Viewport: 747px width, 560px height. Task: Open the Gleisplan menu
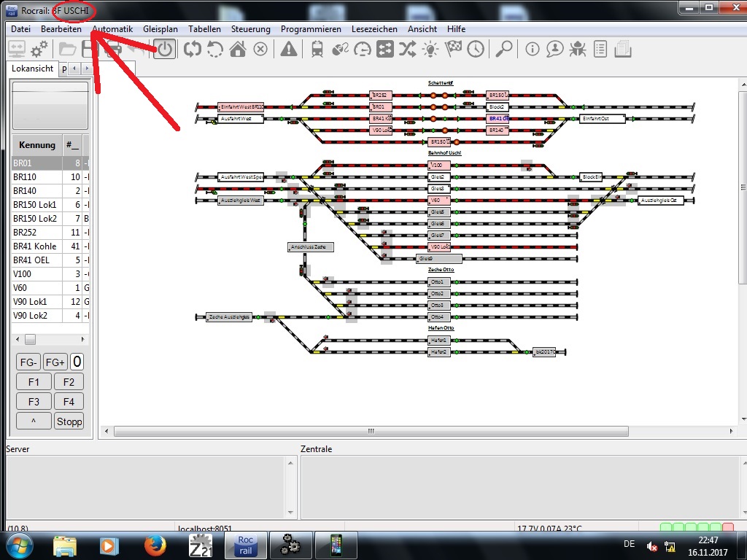pyautogui.click(x=160, y=29)
